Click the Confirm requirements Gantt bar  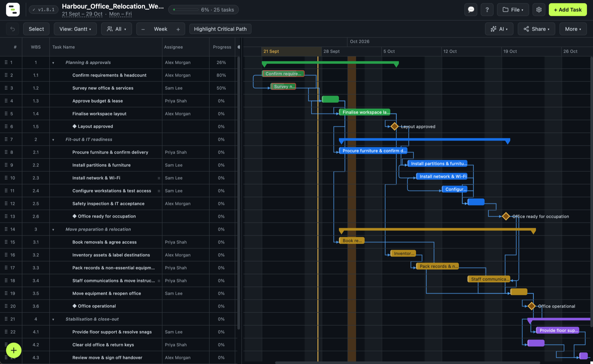pos(283,74)
